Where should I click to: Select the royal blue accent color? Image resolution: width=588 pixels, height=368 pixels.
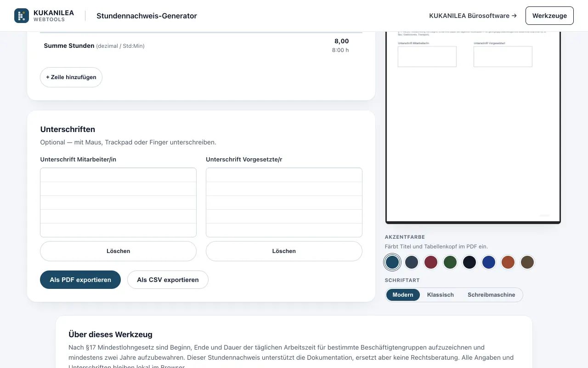pyautogui.click(x=489, y=262)
